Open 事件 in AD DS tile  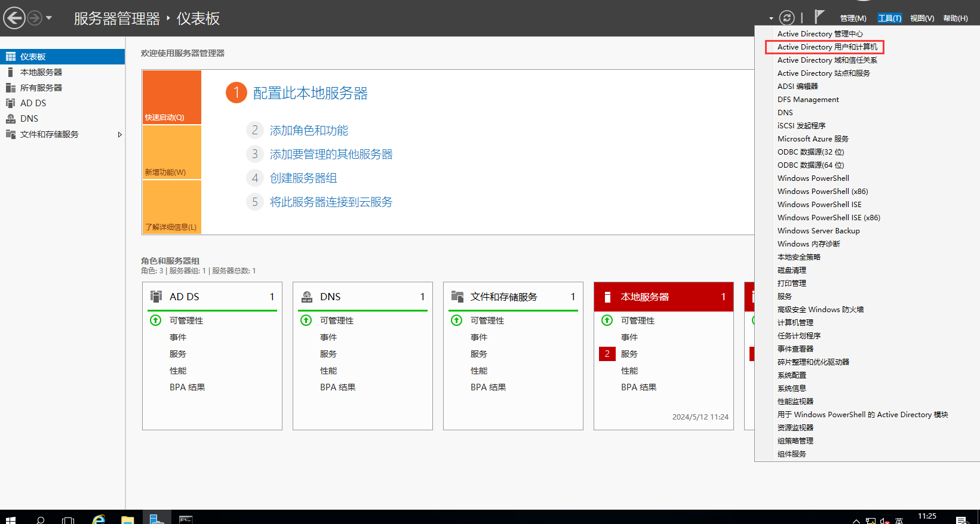tap(178, 337)
